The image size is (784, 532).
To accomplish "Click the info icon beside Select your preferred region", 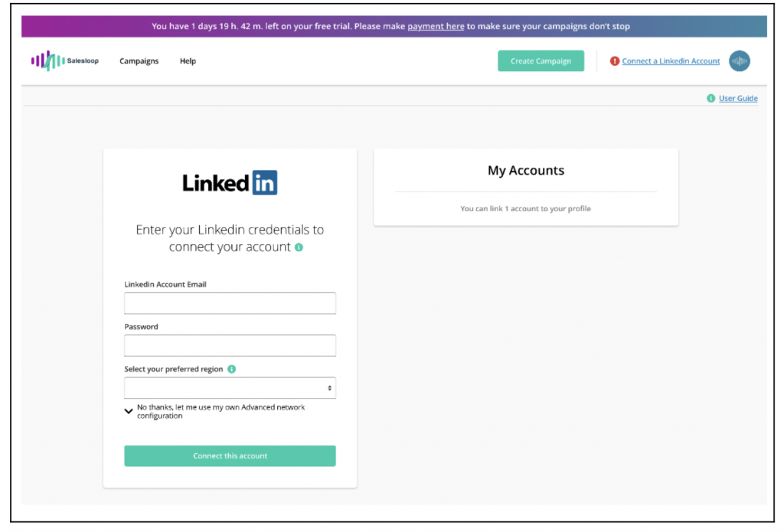I will (x=231, y=368).
